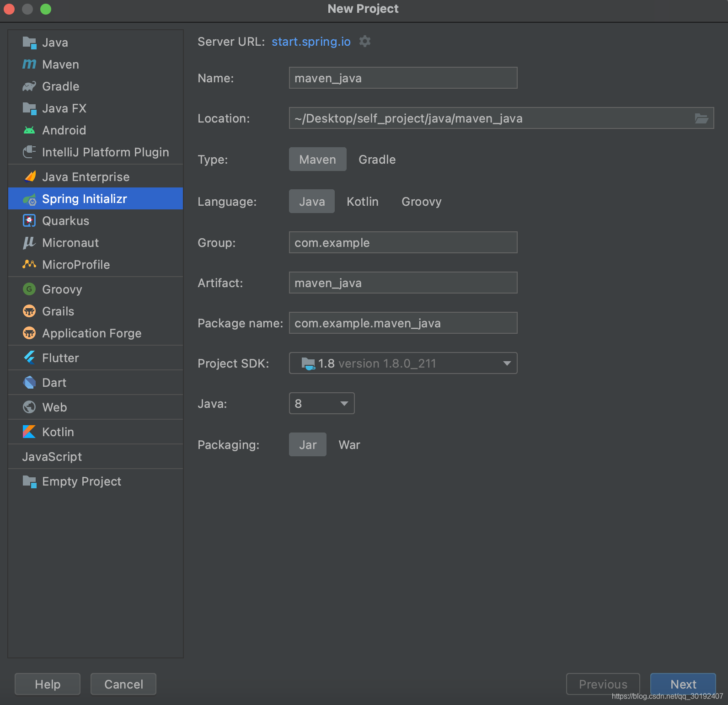Choose Kotlin as the language

click(363, 201)
